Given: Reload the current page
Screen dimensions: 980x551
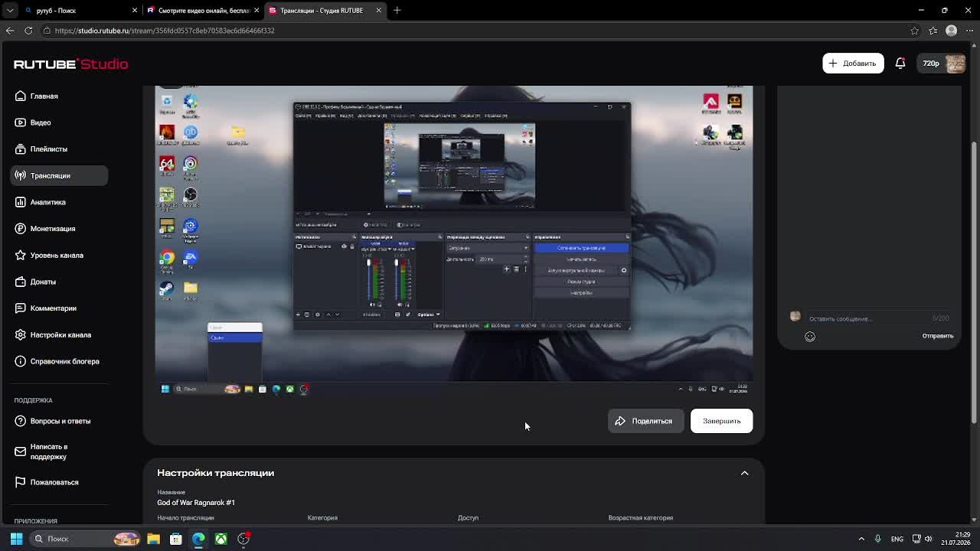Looking at the screenshot, I should 28,31.
